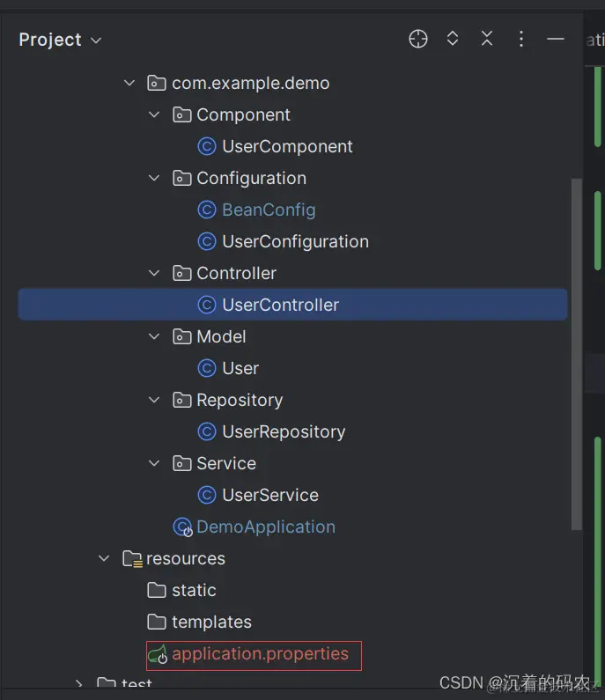Select User class under Model

[x=240, y=368]
